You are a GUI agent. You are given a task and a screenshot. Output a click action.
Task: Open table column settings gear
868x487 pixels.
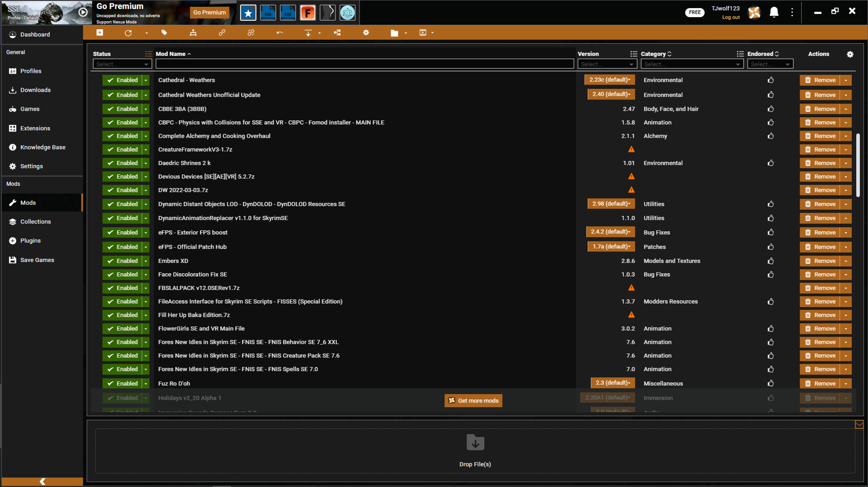pyautogui.click(x=850, y=54)
